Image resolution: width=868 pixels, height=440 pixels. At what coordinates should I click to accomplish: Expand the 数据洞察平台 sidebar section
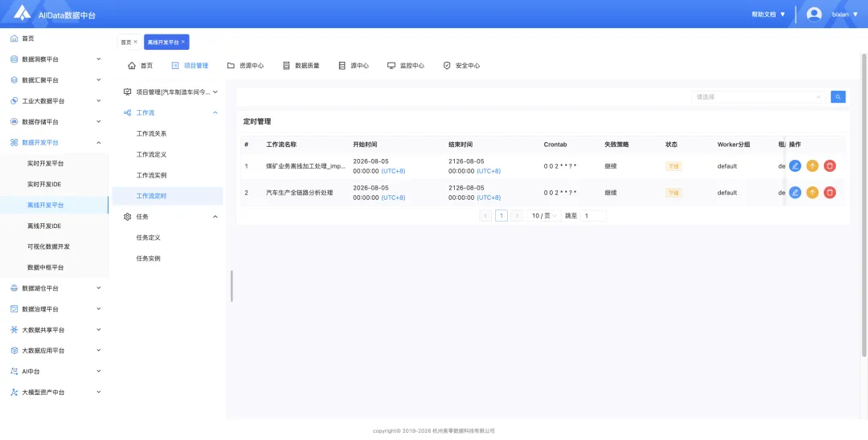coord(99,59)
